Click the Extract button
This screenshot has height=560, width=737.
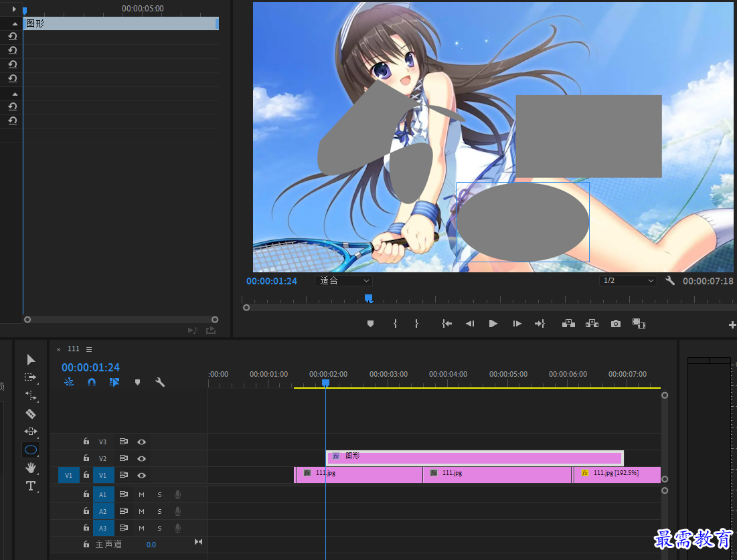[592, 324]
